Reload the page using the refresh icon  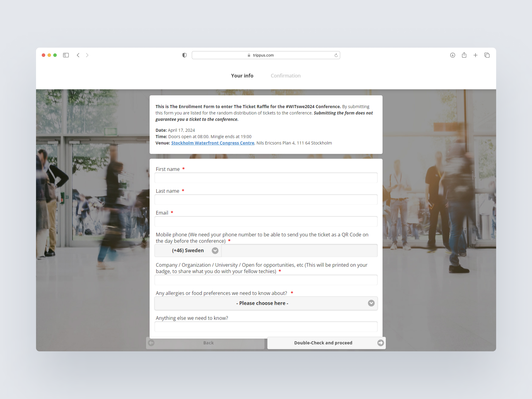click(336, 55)
